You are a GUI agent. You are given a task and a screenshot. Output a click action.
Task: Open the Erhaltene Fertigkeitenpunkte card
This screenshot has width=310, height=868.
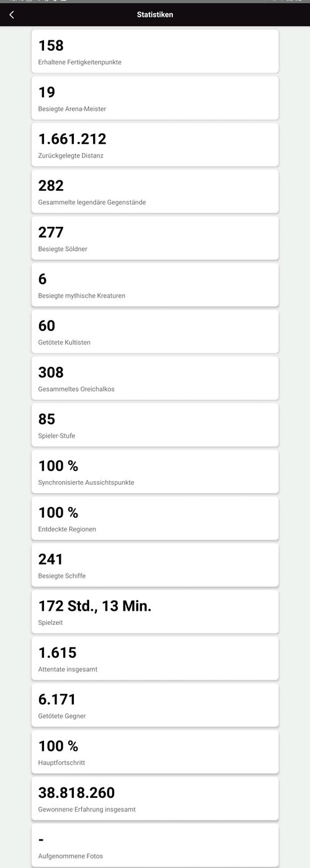(x=155, y=51)
